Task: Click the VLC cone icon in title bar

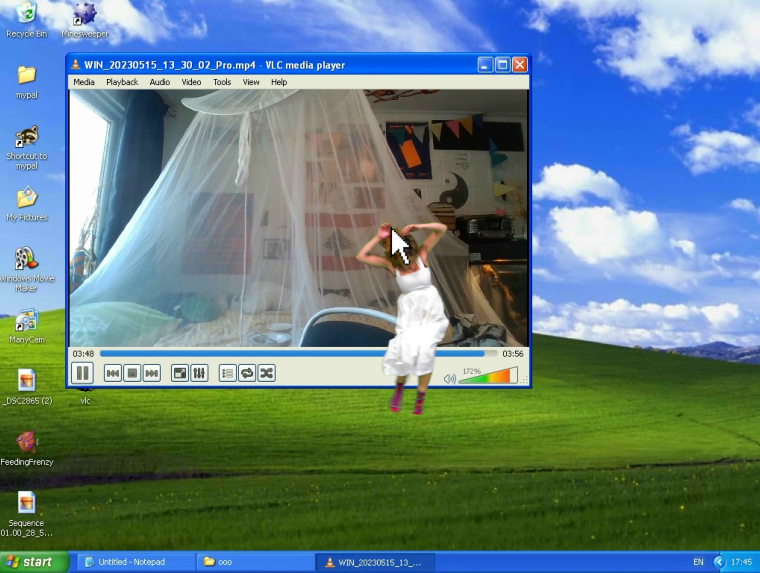Action: (75, 64)
